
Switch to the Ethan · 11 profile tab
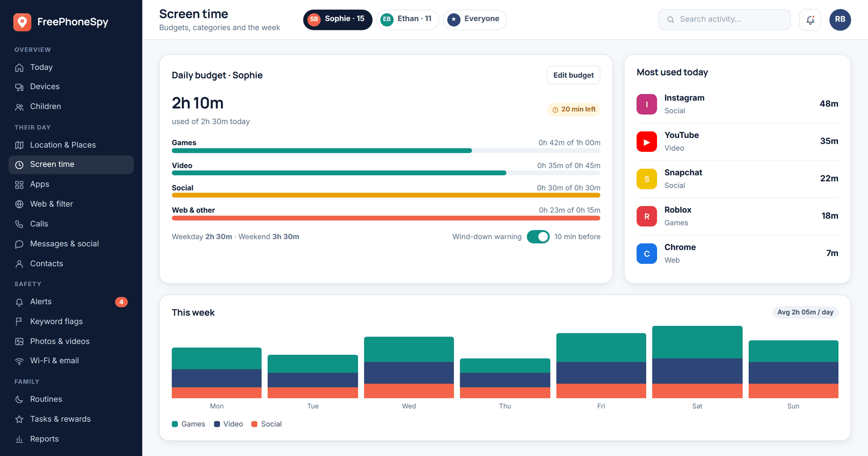408,20
